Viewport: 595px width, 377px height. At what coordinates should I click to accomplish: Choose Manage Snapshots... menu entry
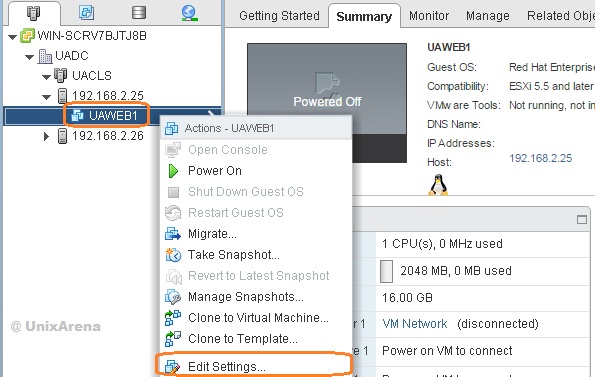point(256,297)
